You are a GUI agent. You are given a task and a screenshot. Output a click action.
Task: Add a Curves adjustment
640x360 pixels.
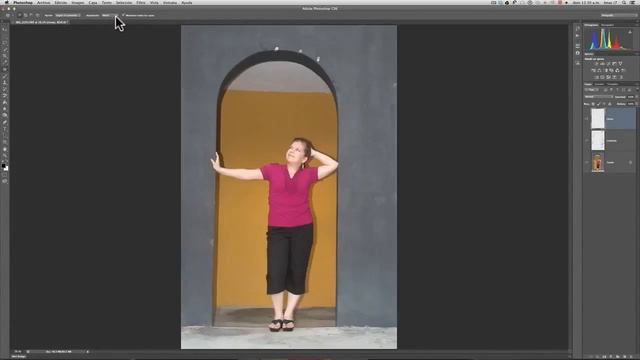[609, 64]
